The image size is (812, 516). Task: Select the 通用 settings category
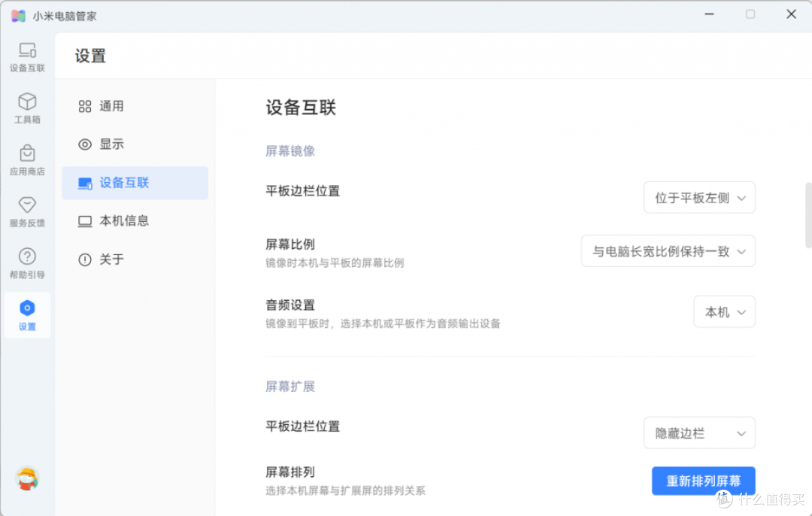[135, 106]
